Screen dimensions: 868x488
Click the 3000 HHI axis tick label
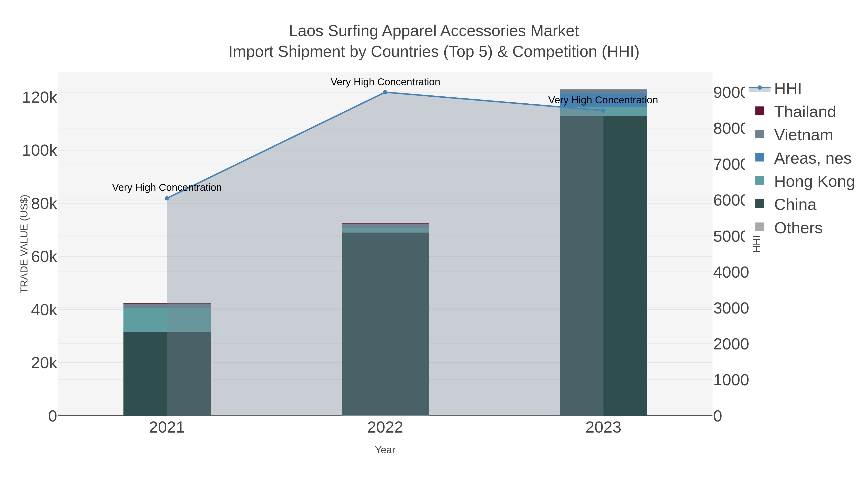[x=731, y=308]
